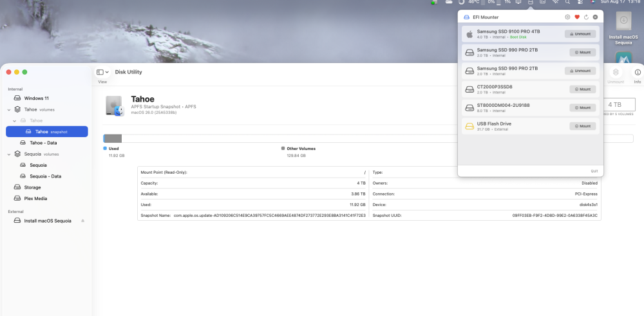Image resolution: width=644 pixels, height=316 pixels.
Task: Click the ST8000DM004-2U9188 disk icon
Action: click(x=469, y=107)
